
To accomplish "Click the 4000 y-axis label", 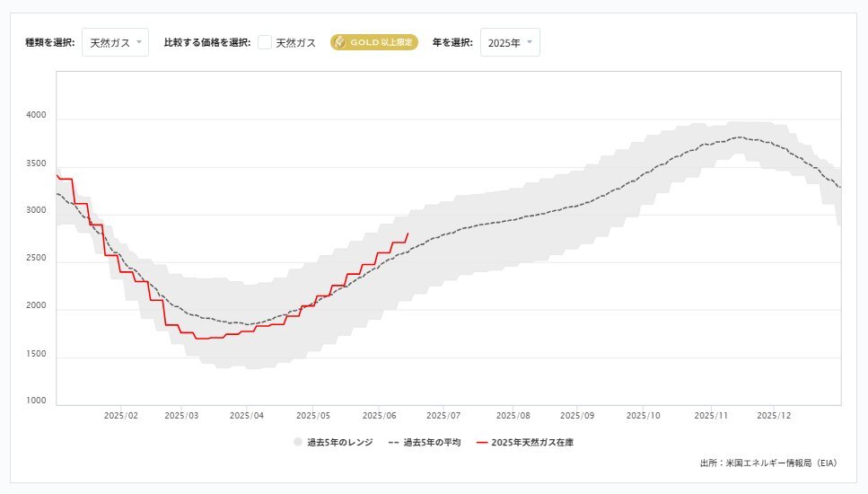I will click(x=36, y=115).
